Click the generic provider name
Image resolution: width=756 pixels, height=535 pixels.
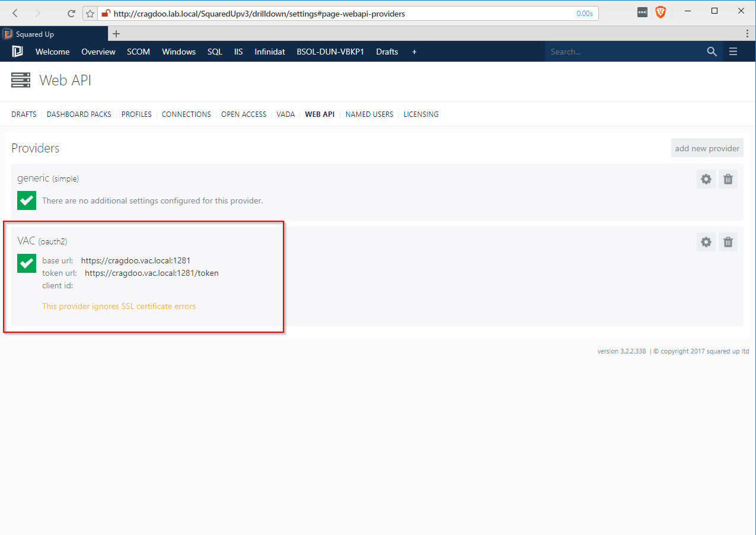[33, 178]
